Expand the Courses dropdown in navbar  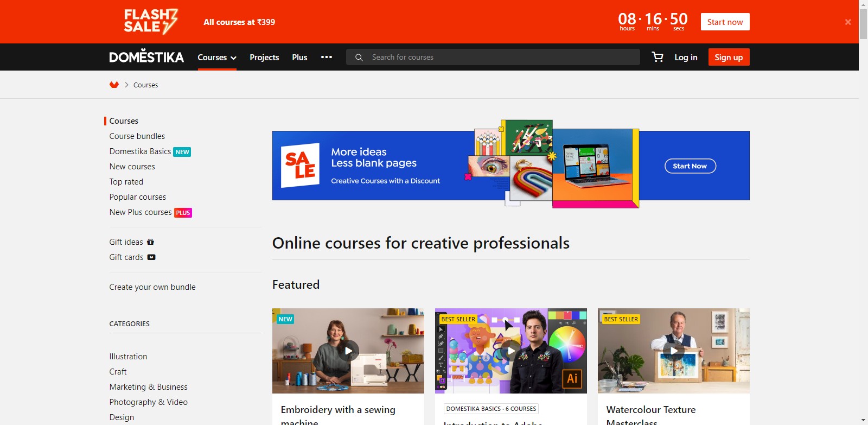pos(216,58)
